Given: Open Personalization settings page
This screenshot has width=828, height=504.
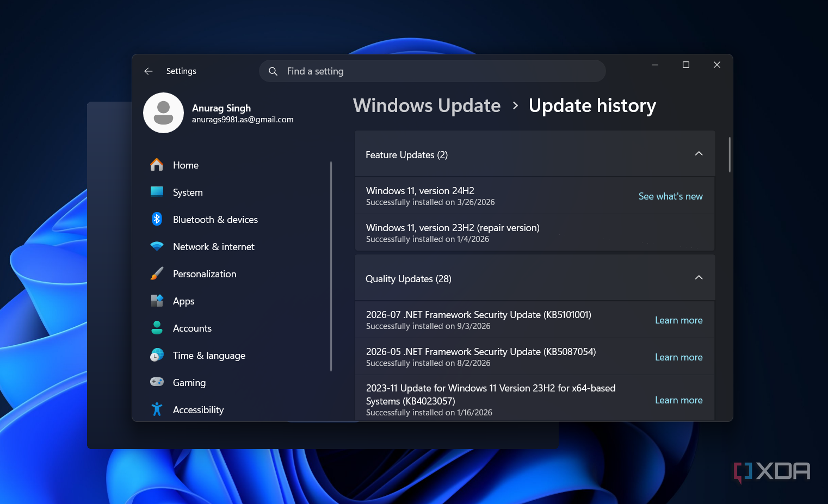Looking at the screenshot, I should (205, 274).
